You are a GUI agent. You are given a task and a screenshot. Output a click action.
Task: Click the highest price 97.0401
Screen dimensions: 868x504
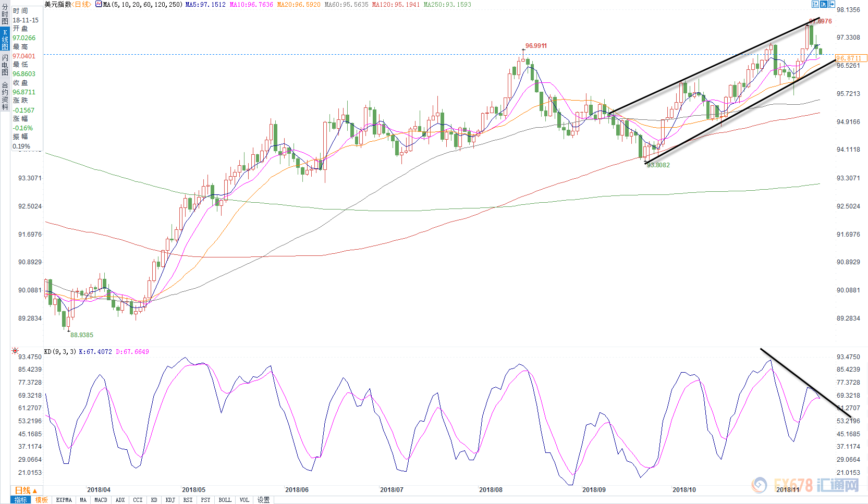tap(24, 56)
